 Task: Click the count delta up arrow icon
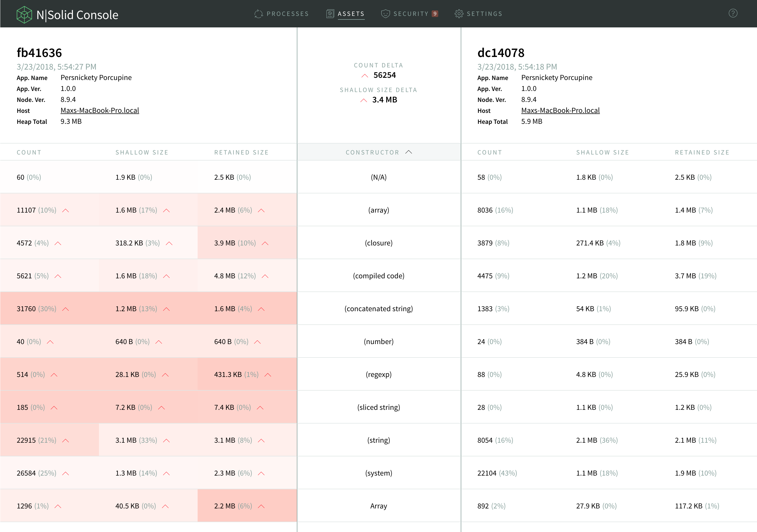(x=365, y=76)
